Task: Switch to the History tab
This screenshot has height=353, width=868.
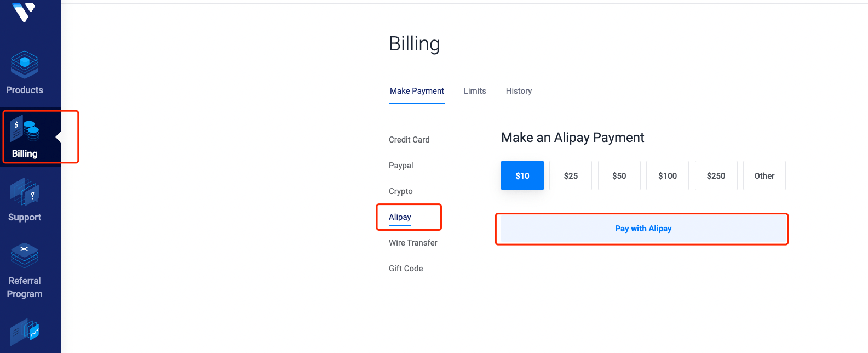Action: 519,91
